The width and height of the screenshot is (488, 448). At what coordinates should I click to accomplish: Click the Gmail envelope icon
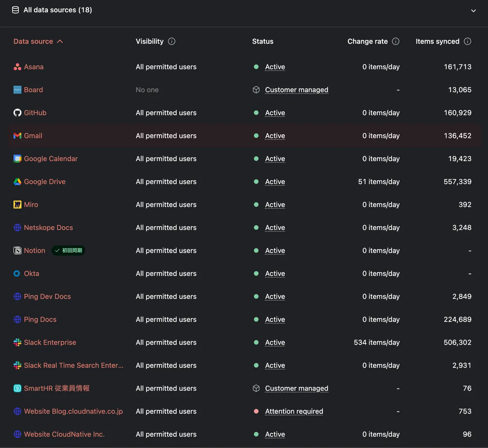[17, 136]
